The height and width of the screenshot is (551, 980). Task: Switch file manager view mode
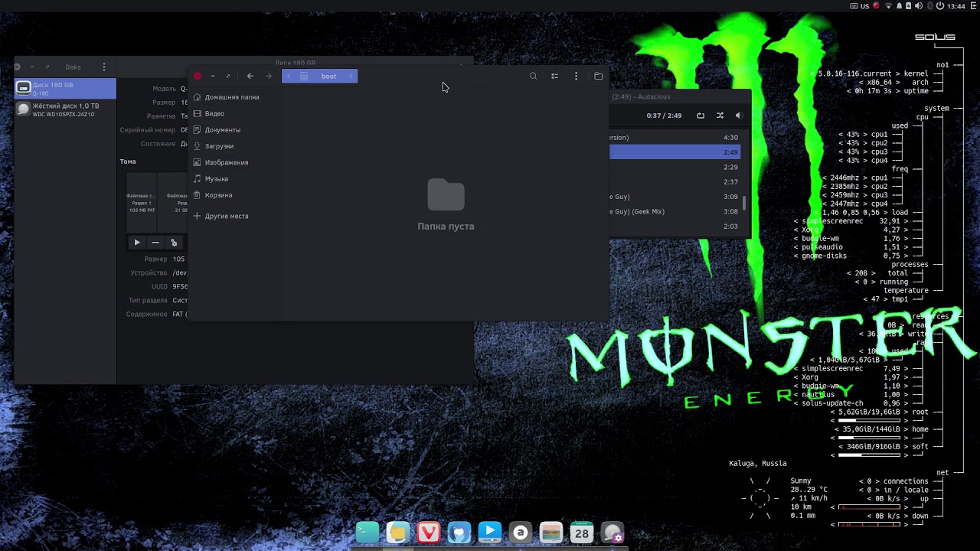click(554, 76)
